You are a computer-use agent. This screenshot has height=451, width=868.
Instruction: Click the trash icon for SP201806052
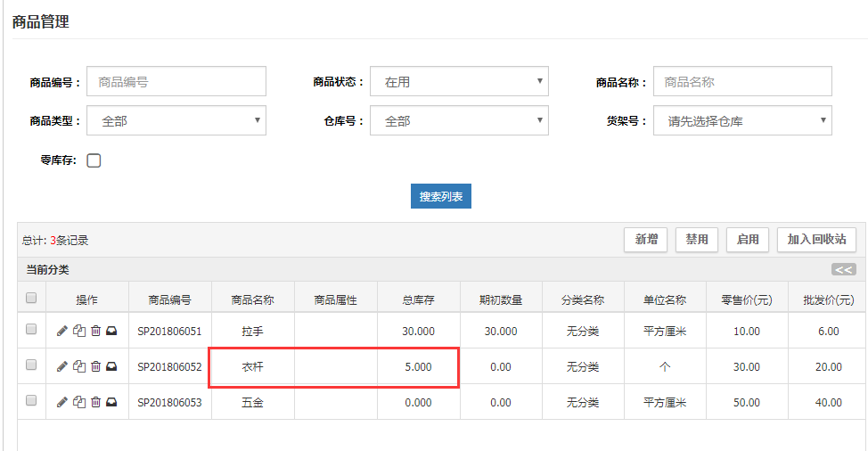[x=95, y=365]
